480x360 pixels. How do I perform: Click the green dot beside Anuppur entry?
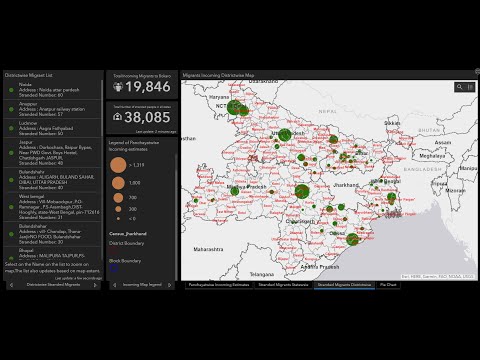tap(11, 109)
